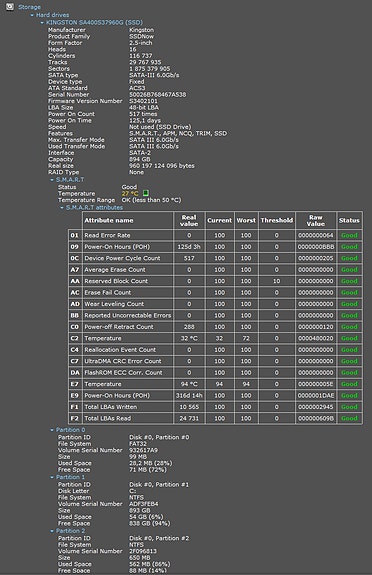372x575 pixels.
Task: Click Partition 1 disk letter C:
Action: [x=132, y=491]
